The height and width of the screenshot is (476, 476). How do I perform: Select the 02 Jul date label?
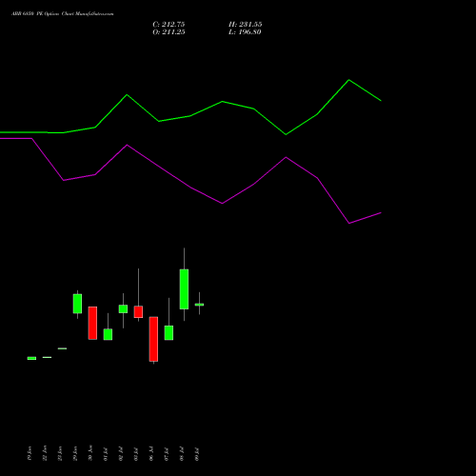click(x=121, y=454)
